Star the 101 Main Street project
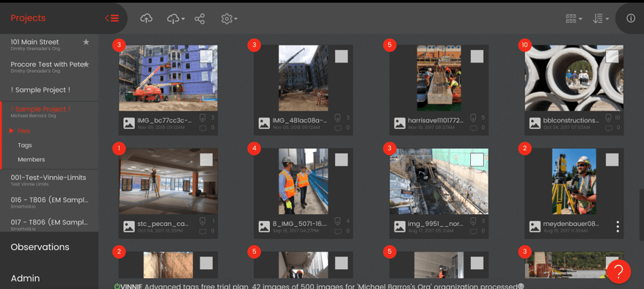Screen dimensions: 644x289 [x=86, y=42]
